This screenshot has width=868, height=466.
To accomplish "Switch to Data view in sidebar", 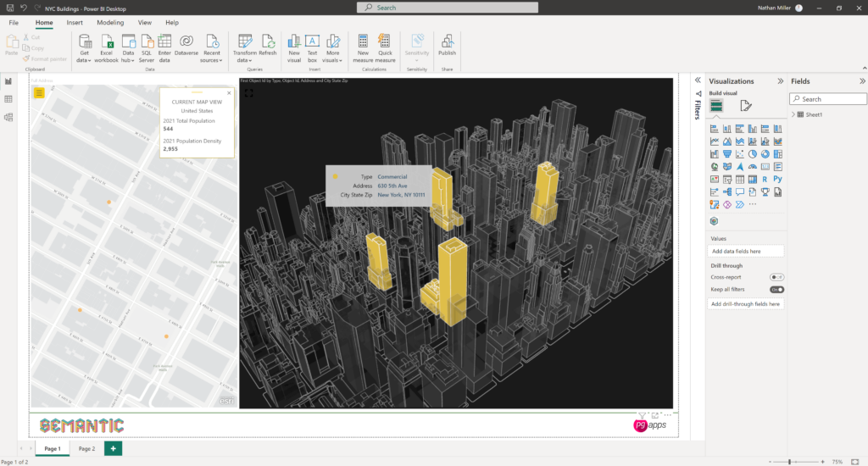I will point(8,99).
